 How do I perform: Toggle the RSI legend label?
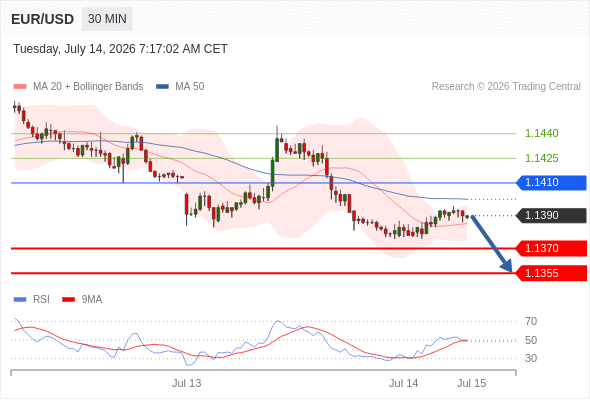click(x=41, y=300)
